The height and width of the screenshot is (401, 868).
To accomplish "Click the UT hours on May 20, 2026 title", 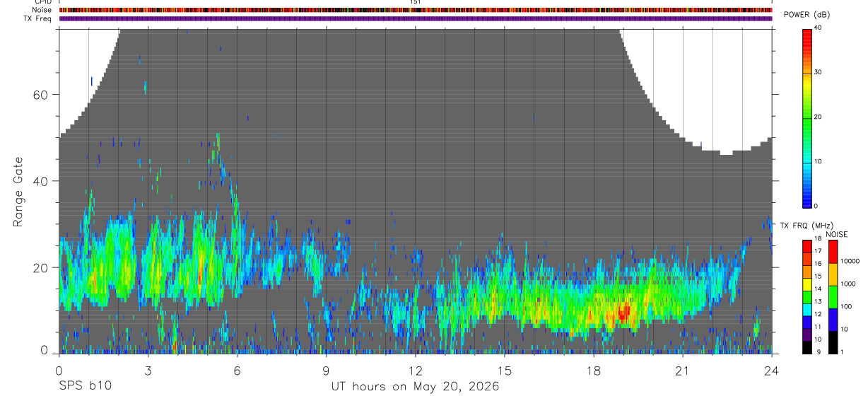I will [415, 386].
